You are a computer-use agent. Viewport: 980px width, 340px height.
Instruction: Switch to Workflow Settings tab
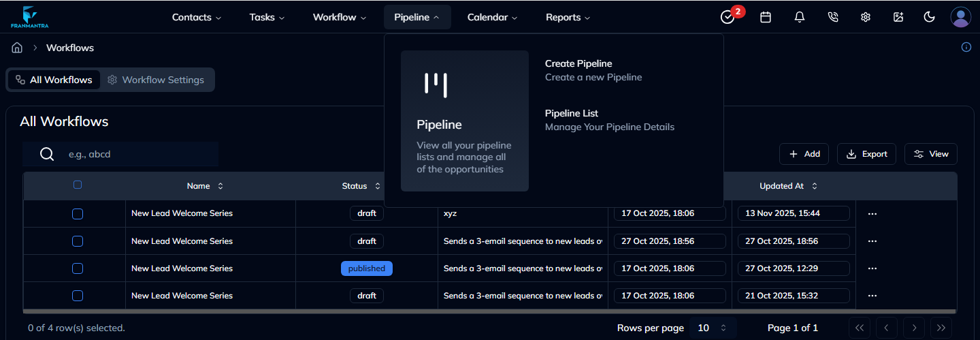point(156,80)
